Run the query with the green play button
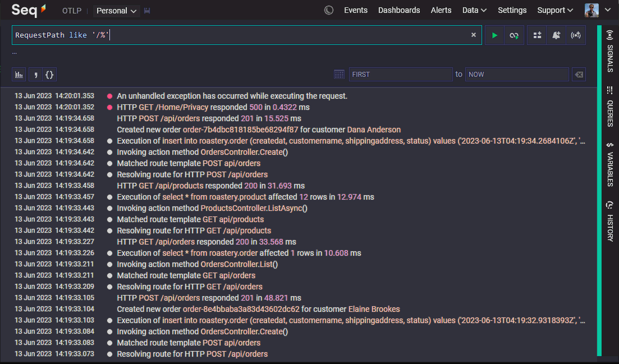Viewport: 619px width, 364px height. [494, 35]
